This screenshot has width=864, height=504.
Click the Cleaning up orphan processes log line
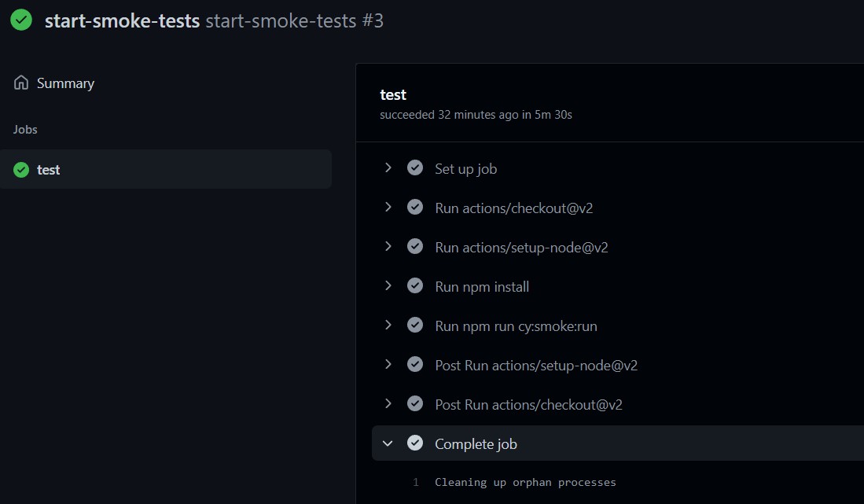point(524,482)
